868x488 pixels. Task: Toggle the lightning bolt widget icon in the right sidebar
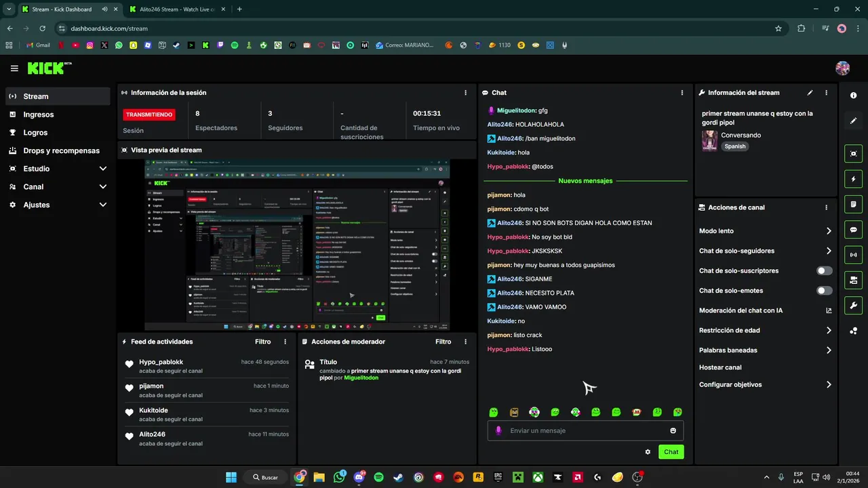click(854, 179)
